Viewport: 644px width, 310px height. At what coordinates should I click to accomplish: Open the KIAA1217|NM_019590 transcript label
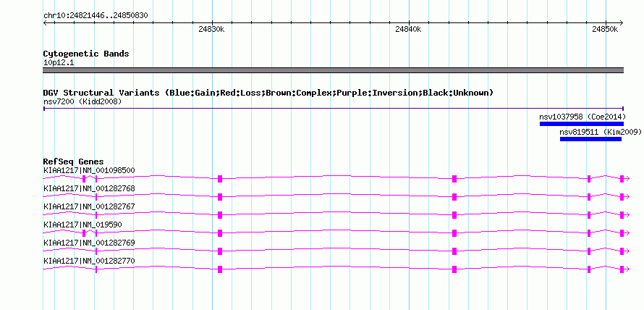[x=82, y=225]
